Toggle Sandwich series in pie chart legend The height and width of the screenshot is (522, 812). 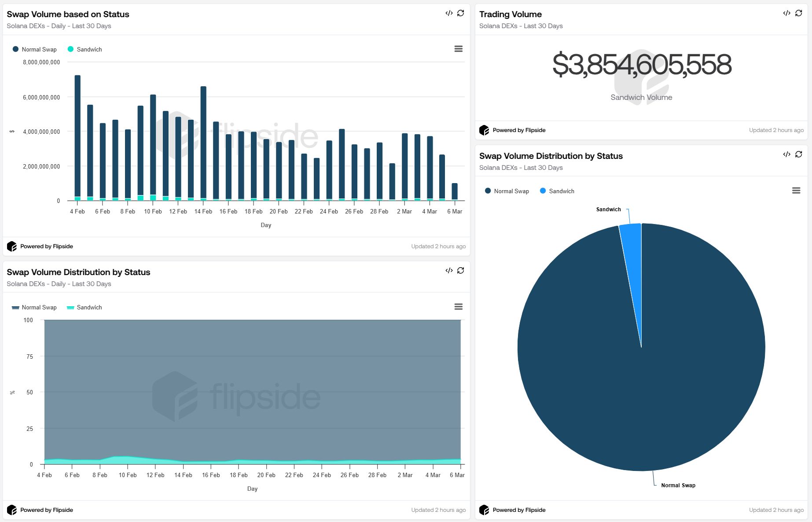point(561,191)
